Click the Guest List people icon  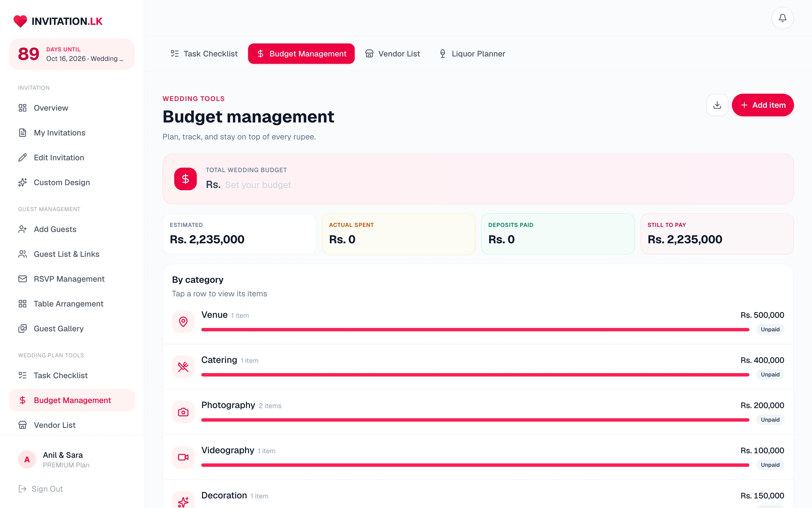(23, 254)
